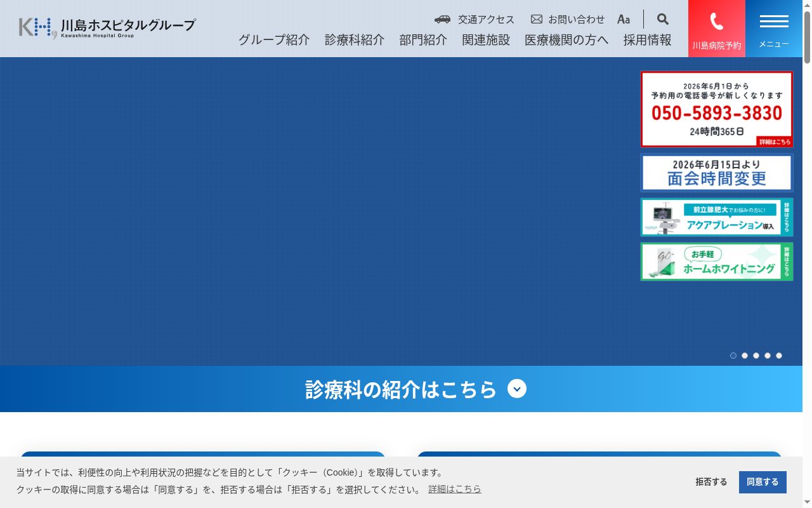
Task: Click the Kawashima Hospital Group logo
Action: point(107,28)
